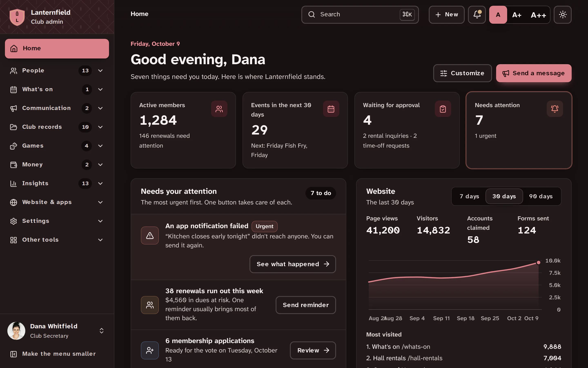Go to Home in the sidebar
Viewport: 588px width, 368px height.
pyautogui.click(x=57, y=48)
